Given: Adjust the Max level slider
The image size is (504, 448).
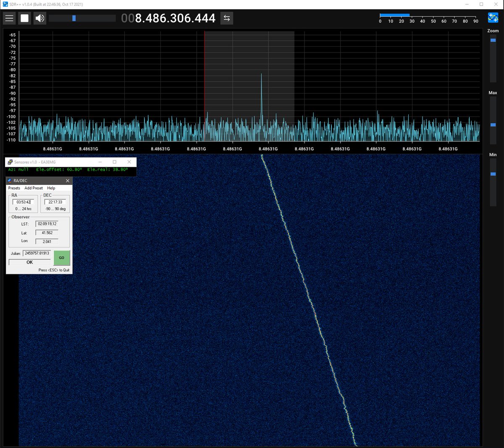Looking at the screenshot, I should coord(493,124).
